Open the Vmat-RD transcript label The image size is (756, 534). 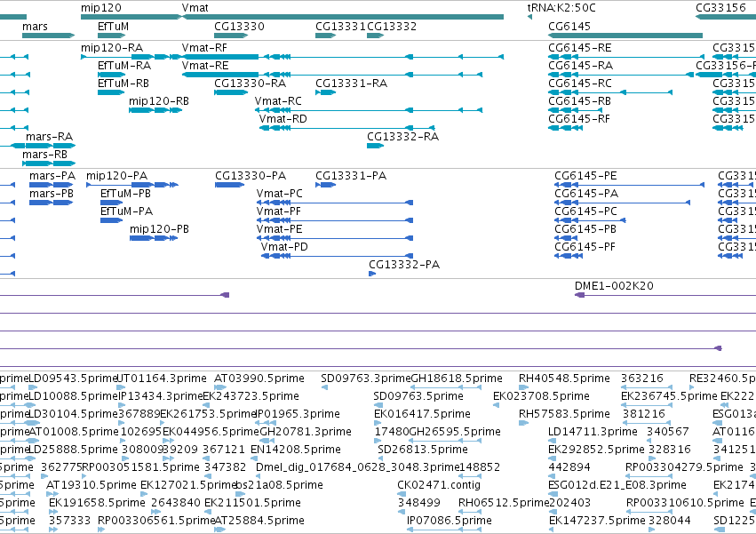(x=283, y=119)
